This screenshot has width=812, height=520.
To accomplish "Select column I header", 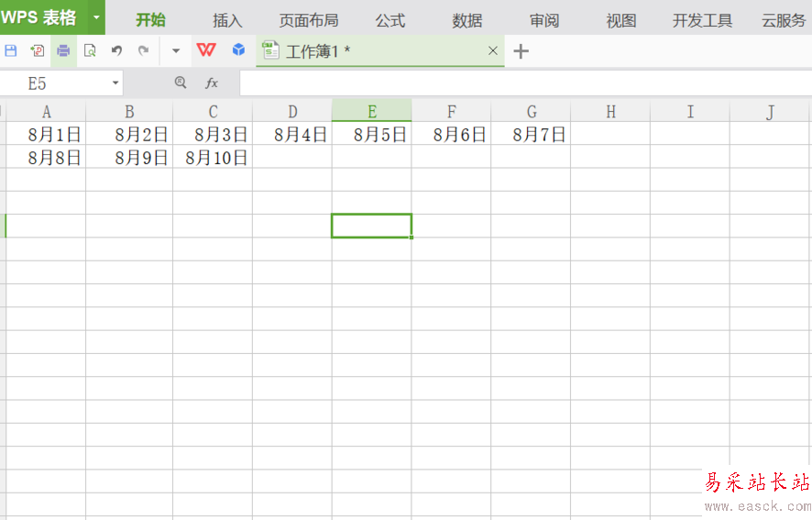I will click(x=690, y=112).
